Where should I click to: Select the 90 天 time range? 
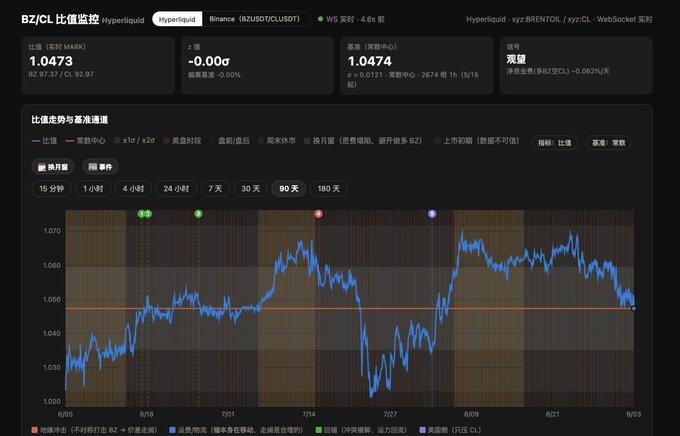[289, 188]
